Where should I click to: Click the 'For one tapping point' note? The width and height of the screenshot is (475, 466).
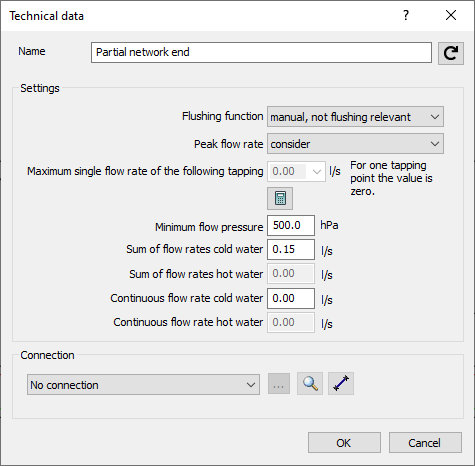click(x=391, y=178)
